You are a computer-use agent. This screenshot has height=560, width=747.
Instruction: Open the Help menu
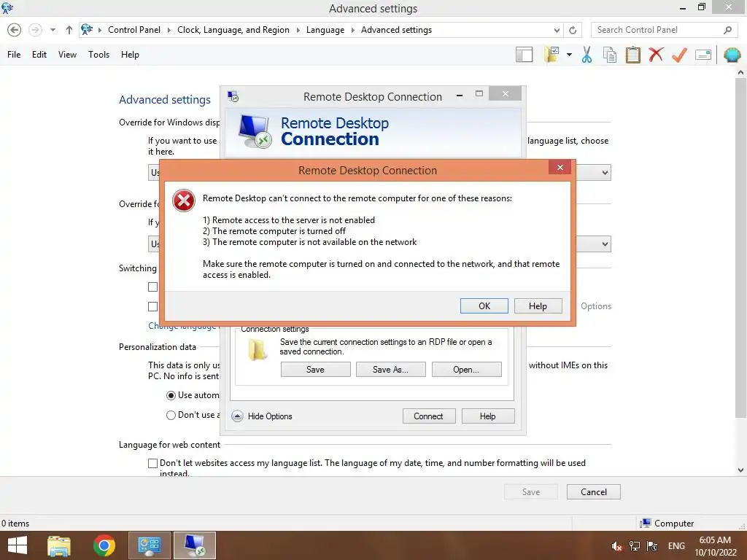(x=130, y=55)
